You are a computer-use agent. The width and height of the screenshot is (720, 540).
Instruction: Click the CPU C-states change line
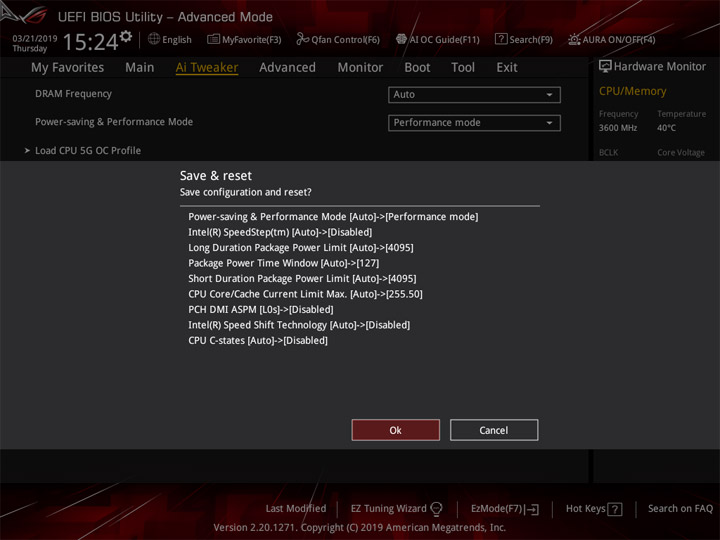258,341
